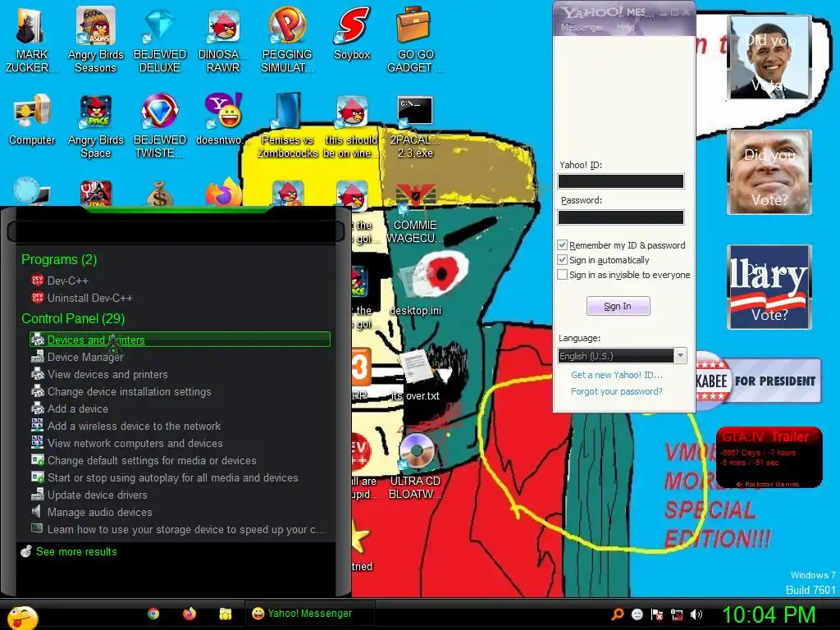The width and height of the screenshot is (840, 630).
Task: Toggle 'Remember my ID & password' checkbox
Action: (x=562, y=244)
